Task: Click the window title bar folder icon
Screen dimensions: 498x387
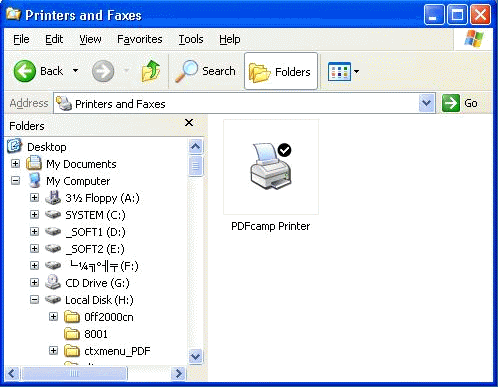Action: click(13, 15)
